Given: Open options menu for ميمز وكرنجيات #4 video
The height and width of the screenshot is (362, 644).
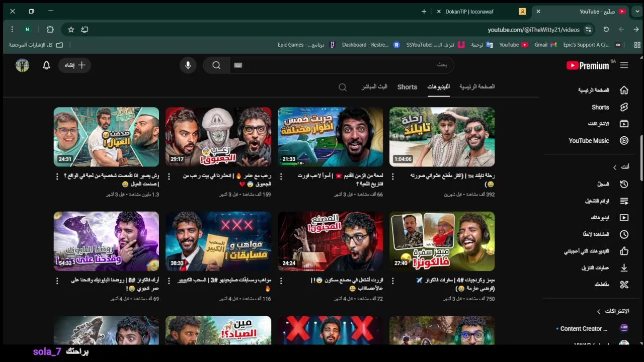Looking at the screenshot, I should (x=393, y=281).
